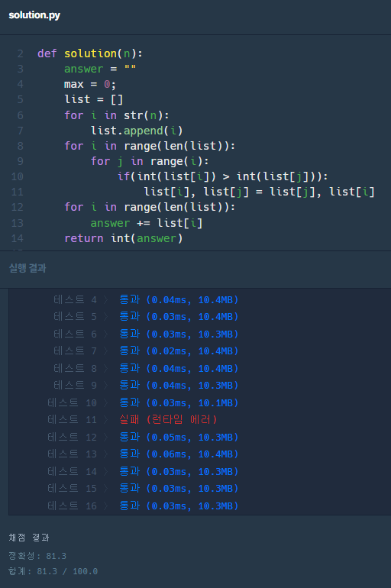The width and height of the screenshot is (391, 588).
Task: Click the 합계: 81.3 / 100.0 total
Action: (x=53, y=571)
